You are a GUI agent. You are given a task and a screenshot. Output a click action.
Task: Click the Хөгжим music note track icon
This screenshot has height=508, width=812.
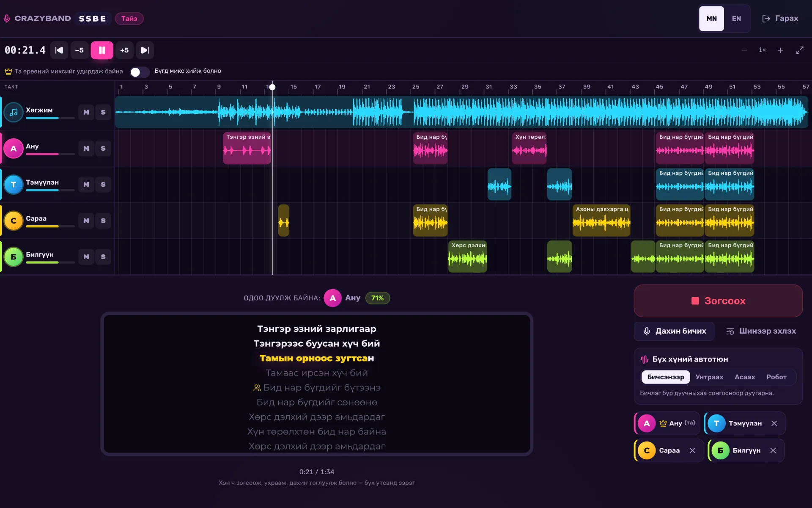[14, 112]
